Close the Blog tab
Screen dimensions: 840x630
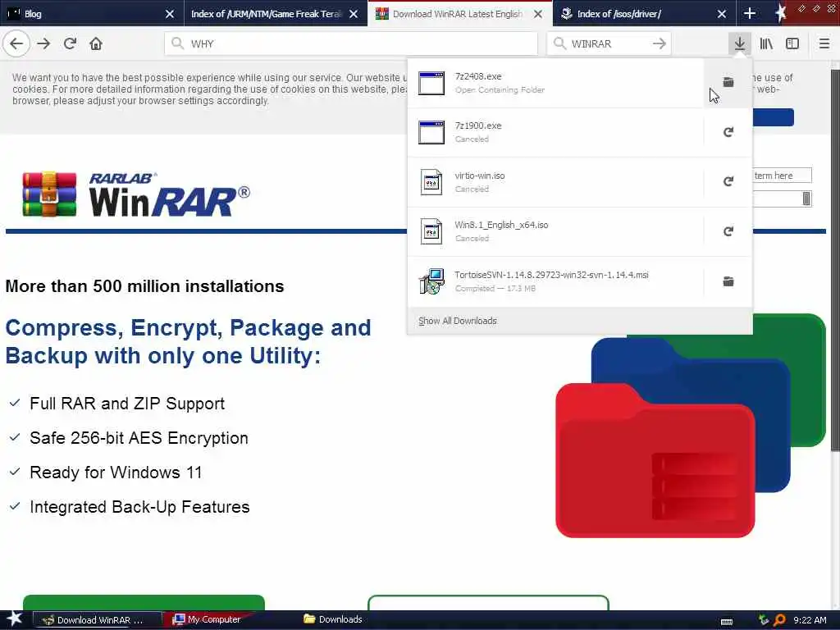point(169,14)
